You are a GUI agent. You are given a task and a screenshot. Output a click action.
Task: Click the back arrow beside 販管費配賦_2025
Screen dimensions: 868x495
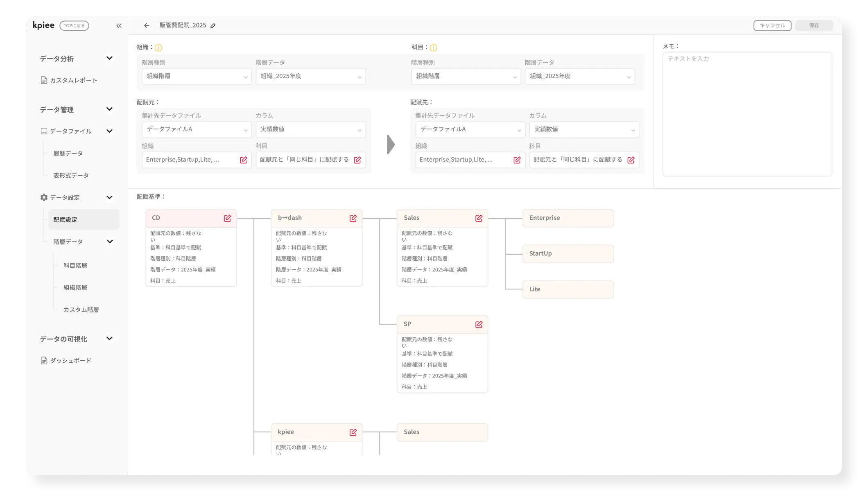(x=147, y=25)
